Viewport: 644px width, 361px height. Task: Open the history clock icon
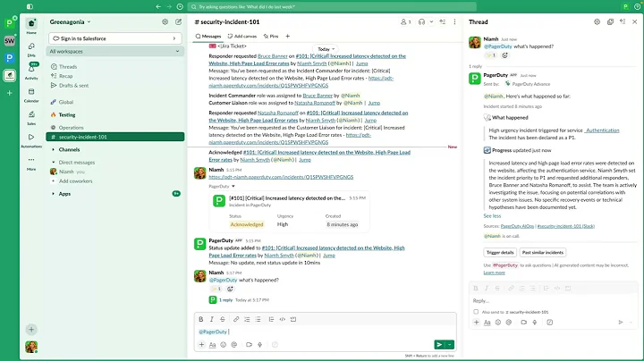[180, 6]
